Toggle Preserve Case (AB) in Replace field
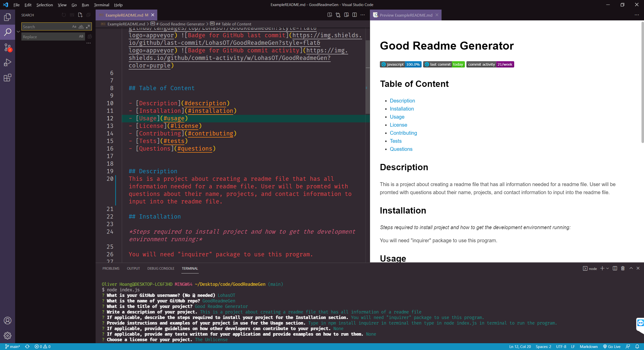Image resolution: width=644 pixels, height=350 pixels. (x=81, y=37)
